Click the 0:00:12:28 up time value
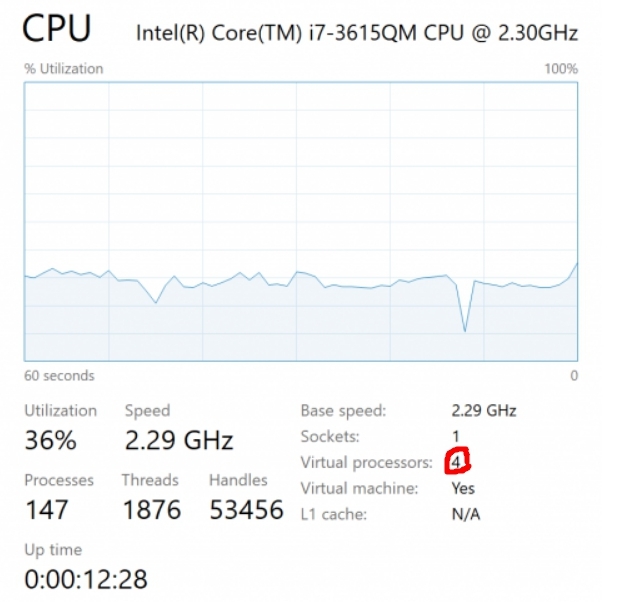This screenshot has width=625, height=602. 86,579
